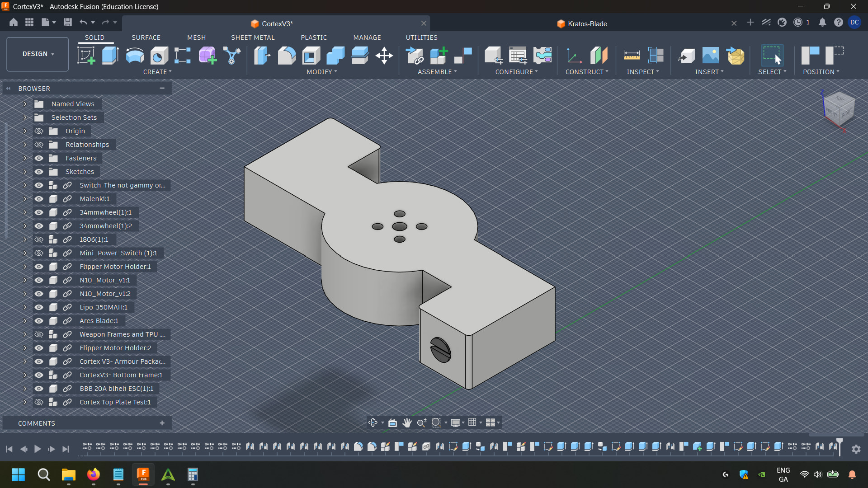
Task: Toggle visibility of Ares Blade:1
Action: coord(39,321)
